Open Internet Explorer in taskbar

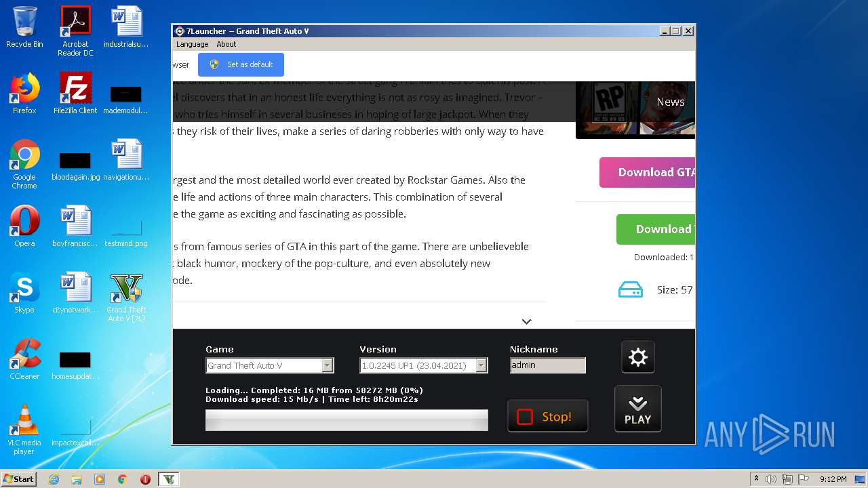(x=54, y=479)
